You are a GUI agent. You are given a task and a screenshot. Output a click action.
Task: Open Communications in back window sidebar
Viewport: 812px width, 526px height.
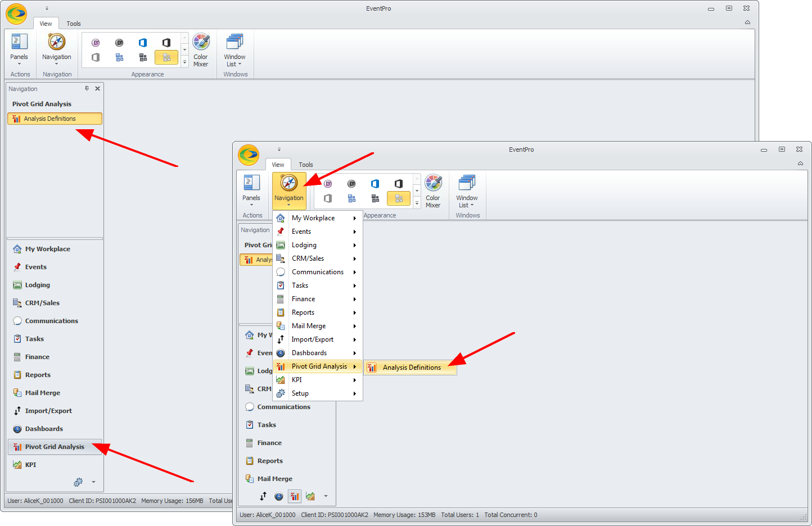tap(55, 321)
